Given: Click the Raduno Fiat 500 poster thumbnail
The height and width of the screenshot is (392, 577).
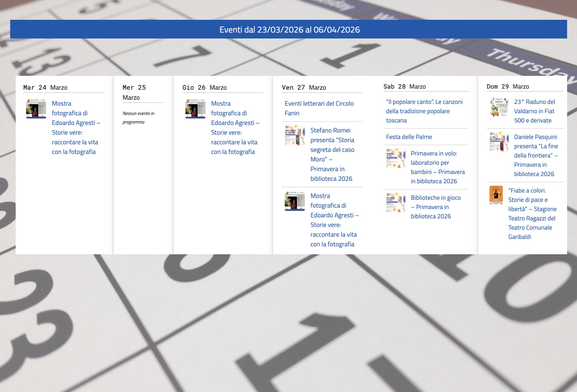Looking at the screenshot, I should tap(499, 107).
